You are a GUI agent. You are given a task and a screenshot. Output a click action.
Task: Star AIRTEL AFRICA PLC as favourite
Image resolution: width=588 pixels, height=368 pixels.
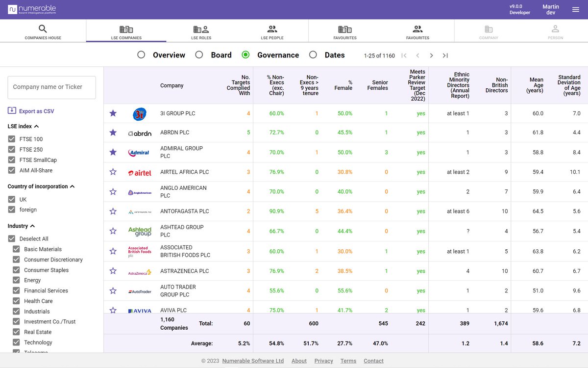[113, 172]
